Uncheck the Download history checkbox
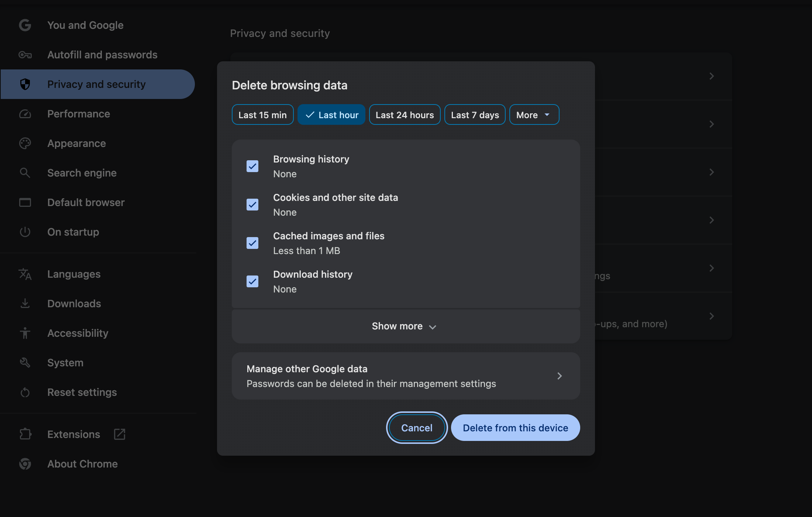 [x=252, y=281]
